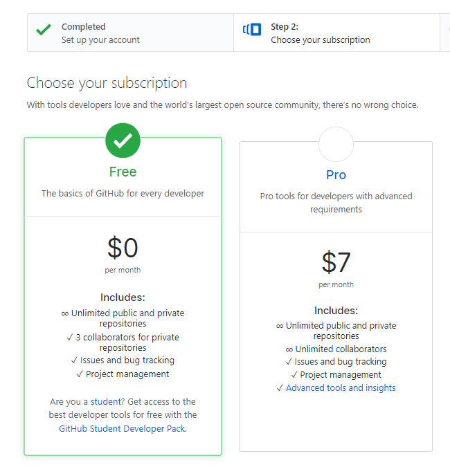Click infinity icon beside Unlimited collaborators
The width and height of the screenshot is (450, 476).
(x=289, y=349)
